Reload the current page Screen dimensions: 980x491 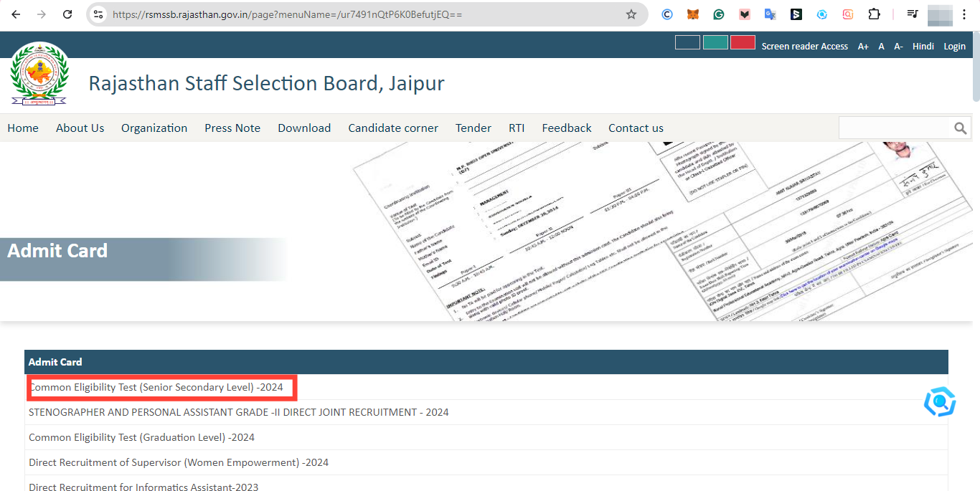pyautogui.click(x=67, y=14)
